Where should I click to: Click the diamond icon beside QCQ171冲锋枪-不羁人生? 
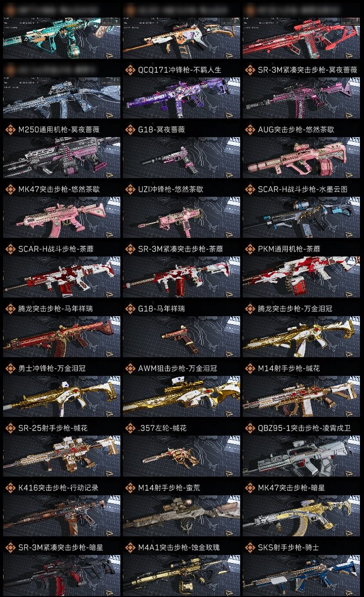pyautogui.click(x=130, y=70)
